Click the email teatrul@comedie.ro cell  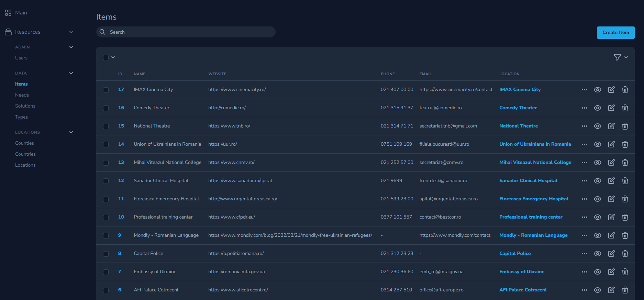pos(441,108)
